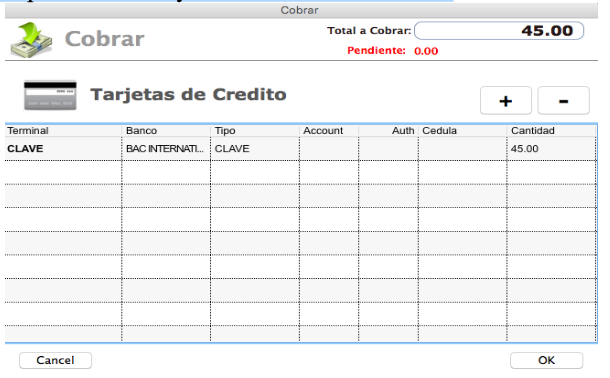Click the Cantidad column header

click(551, 131)
